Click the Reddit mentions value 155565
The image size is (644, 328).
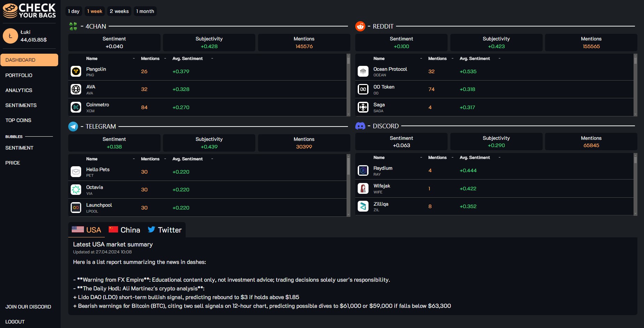click(x=591, y=46)
